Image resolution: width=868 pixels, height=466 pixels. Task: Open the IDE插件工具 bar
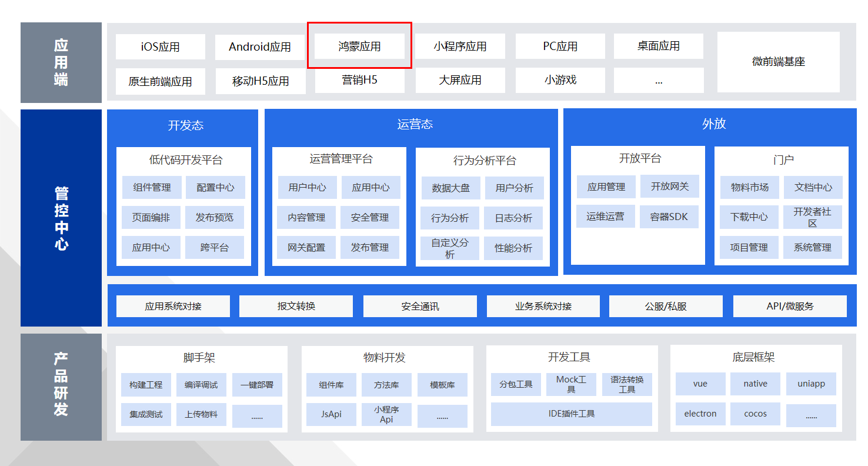click(571, 414)
